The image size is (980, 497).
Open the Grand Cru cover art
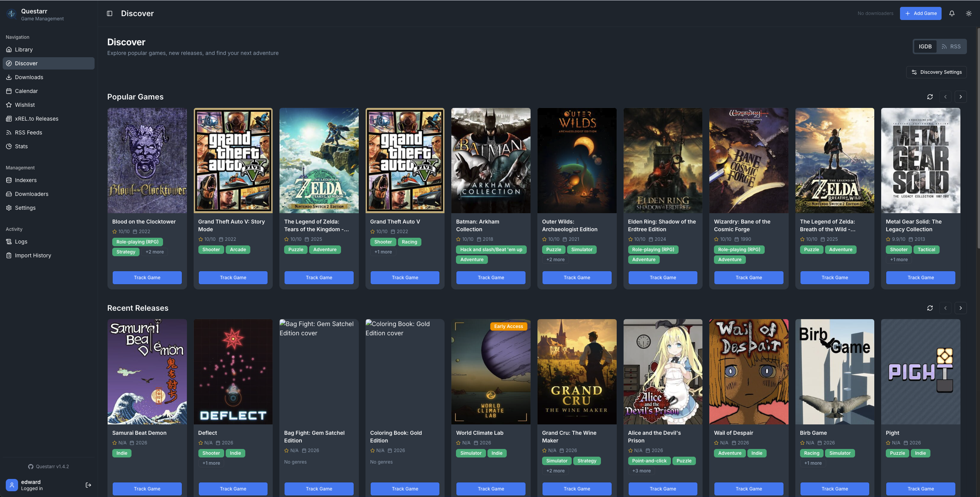[577, 372]
